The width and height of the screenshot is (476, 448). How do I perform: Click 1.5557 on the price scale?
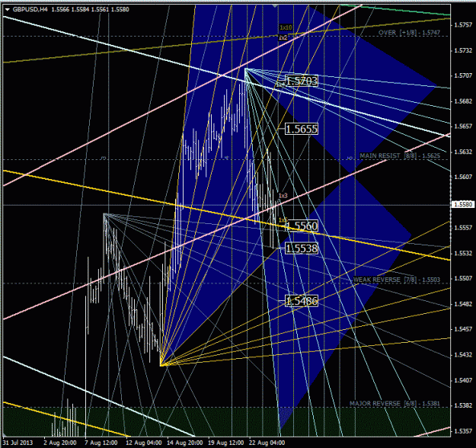point(463,228)
